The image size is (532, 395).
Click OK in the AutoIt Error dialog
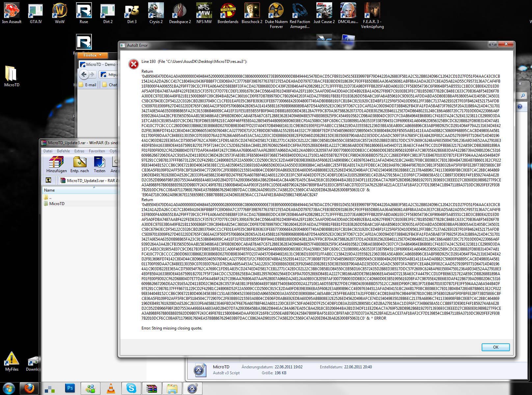pos(495,347)
